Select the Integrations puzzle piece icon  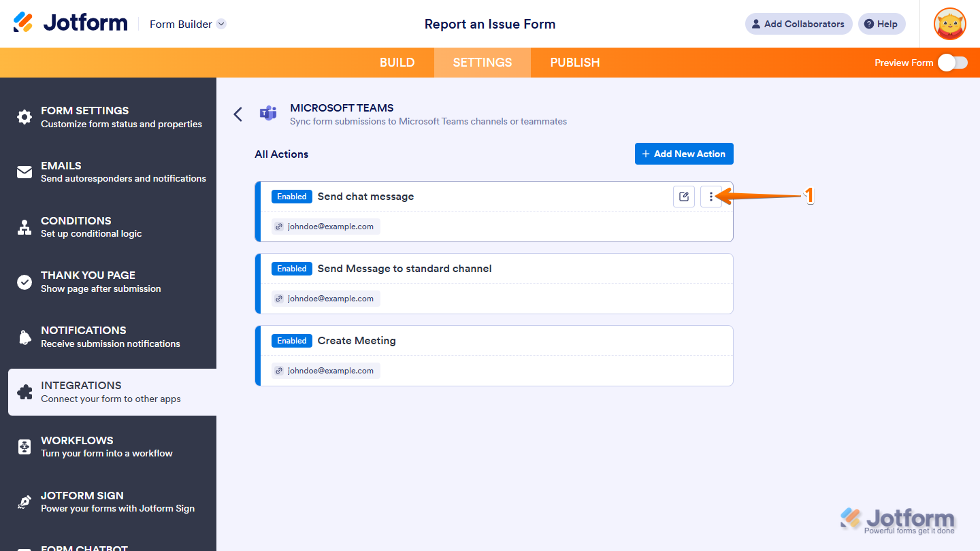[x=24, y=391]
